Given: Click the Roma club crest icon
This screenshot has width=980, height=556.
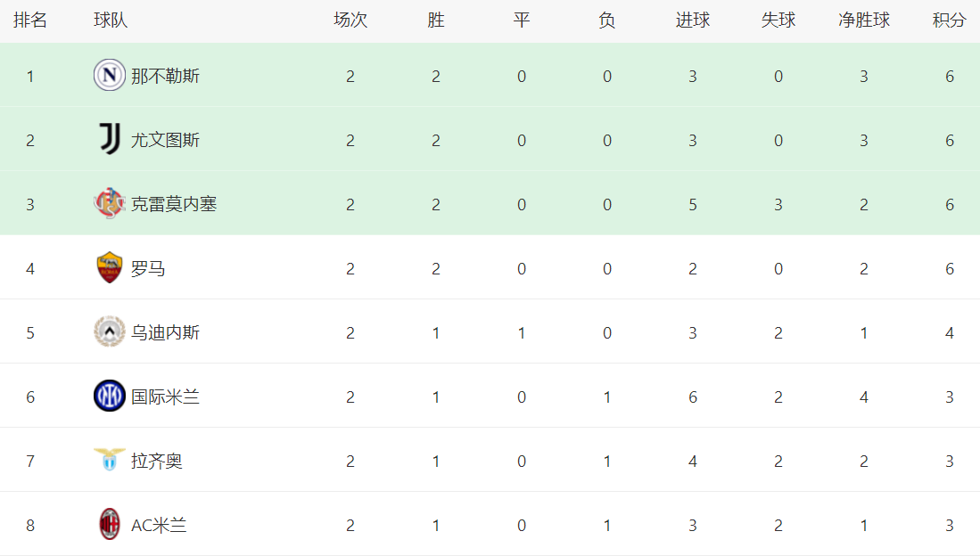Looking at the screenshot, I should [x=109, y=268].
